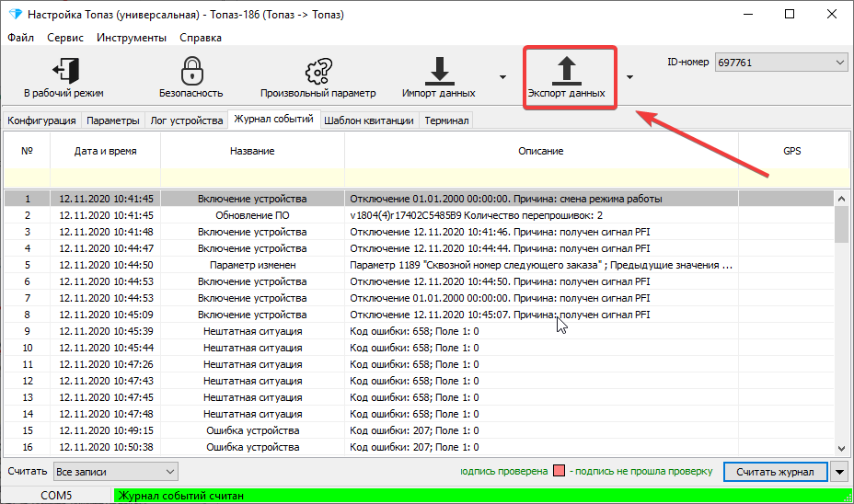Open the Файл menu
Viewport: 854px width, 504px height.
[20, 38]
